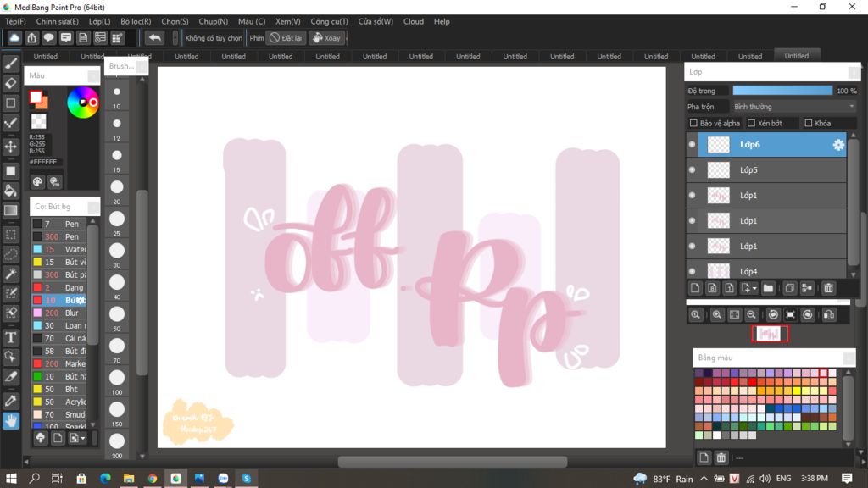Viewport: 868px width, 488px height.
Task: Select the Hand pan tool
Action: pos(10,420)
